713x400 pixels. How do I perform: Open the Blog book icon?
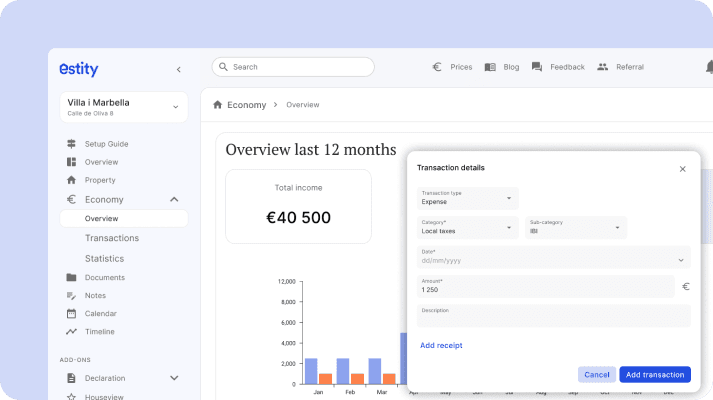(x=490, y=67)
